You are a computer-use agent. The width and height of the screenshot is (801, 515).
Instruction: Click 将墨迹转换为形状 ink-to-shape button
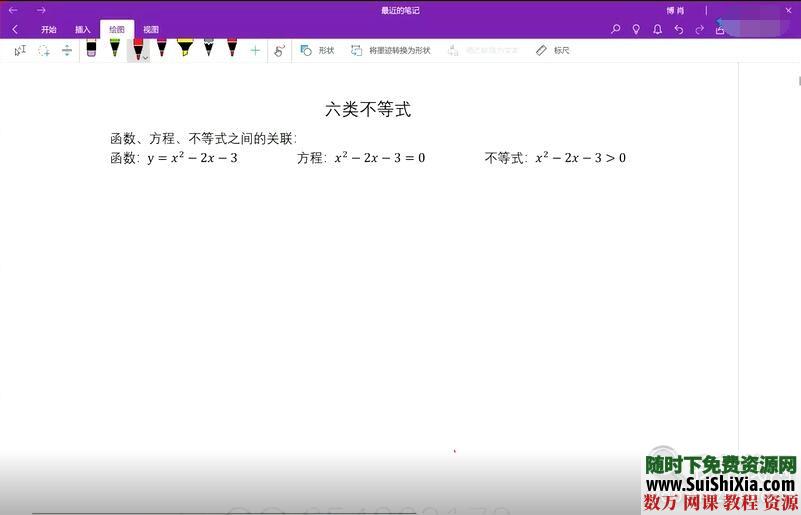(391, 50)
